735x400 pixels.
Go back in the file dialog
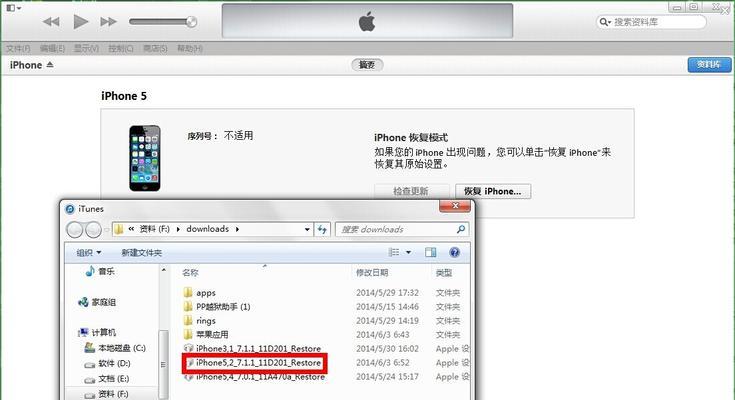point(75,230)
